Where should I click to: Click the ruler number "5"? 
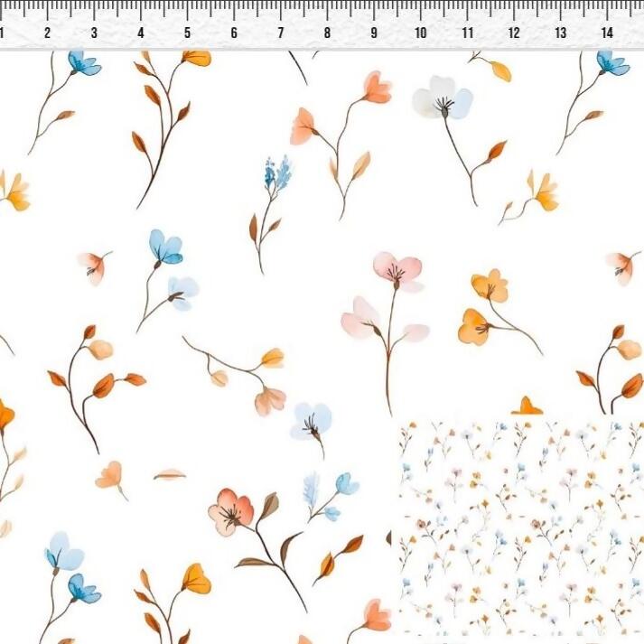pos(187,33)
